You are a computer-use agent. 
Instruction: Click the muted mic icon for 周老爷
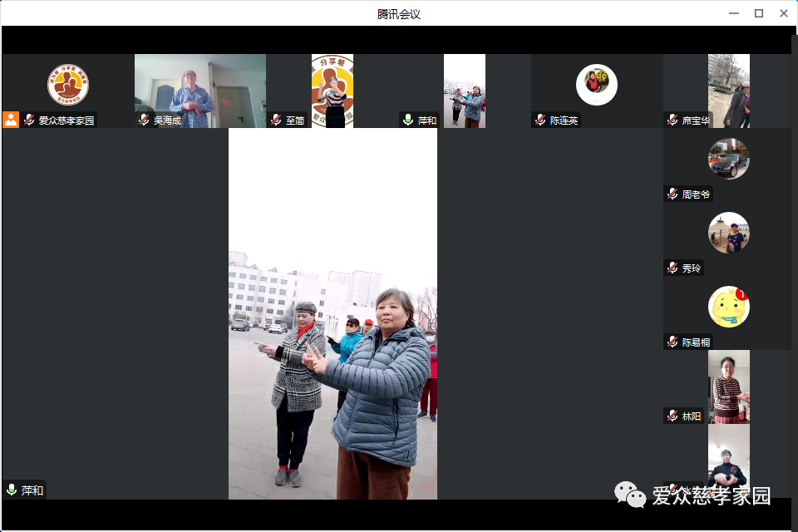(672, 195)
